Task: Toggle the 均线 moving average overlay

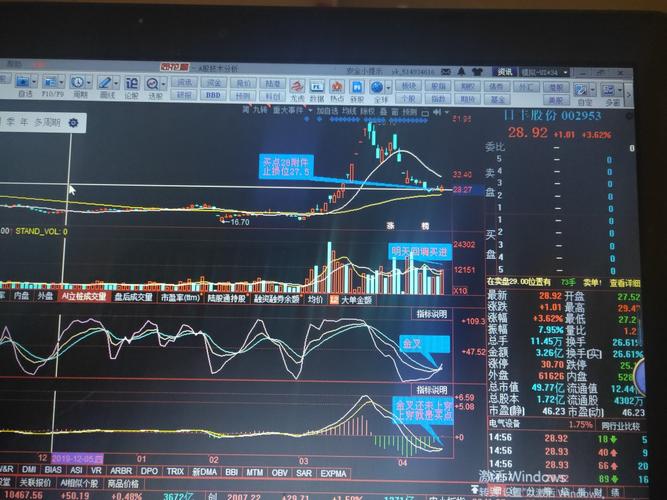Action: [349, 111]
